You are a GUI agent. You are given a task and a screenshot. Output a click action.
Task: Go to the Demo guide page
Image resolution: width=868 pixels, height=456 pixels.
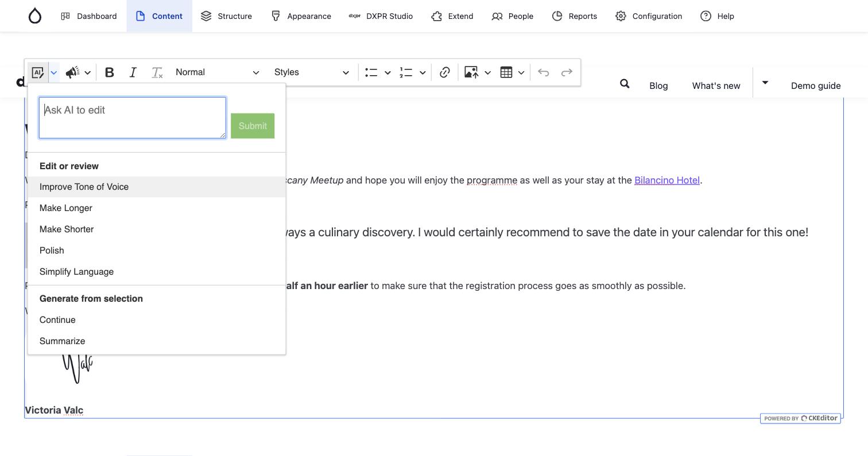point(816,85)
